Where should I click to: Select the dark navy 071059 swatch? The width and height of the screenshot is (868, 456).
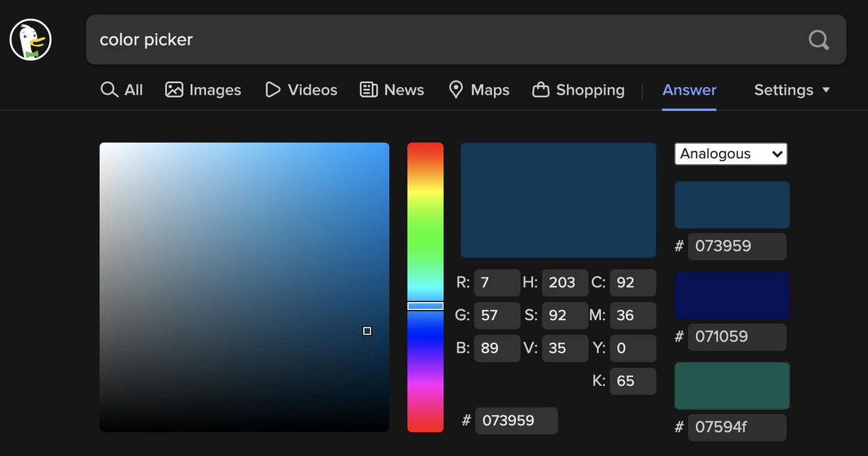[x=731, y=296]
